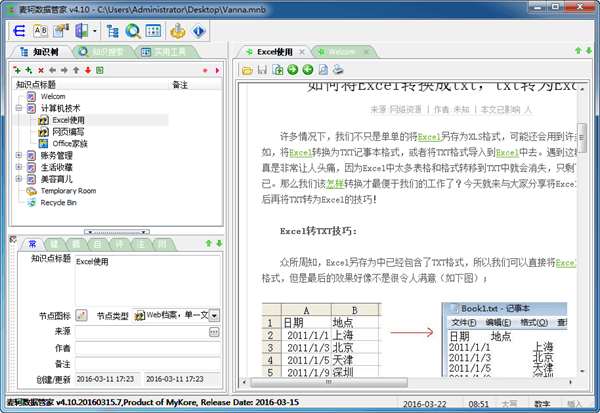
Task: Click the joystick settings icon in main toolbar
Action: 178,31
